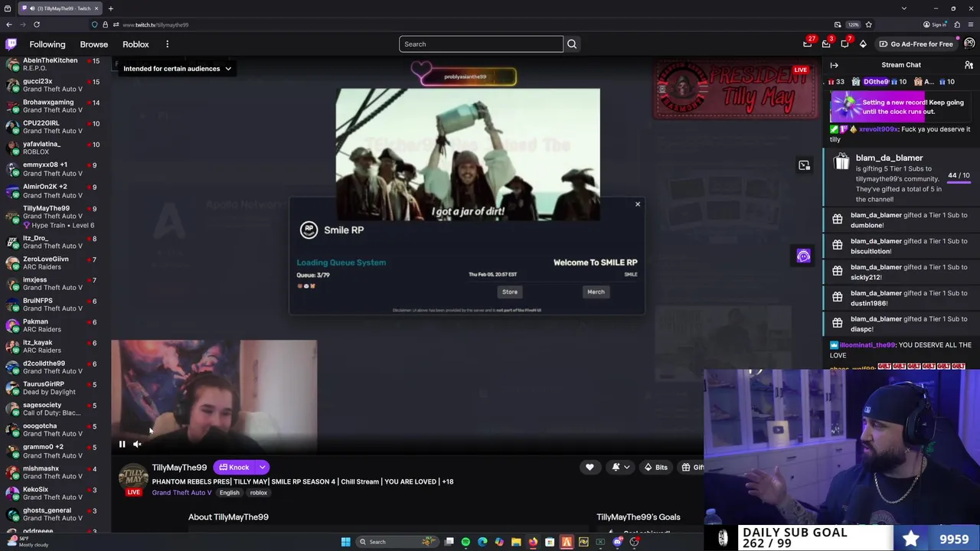
Task: Open browser extensions icon
Action: pos(957,24)
